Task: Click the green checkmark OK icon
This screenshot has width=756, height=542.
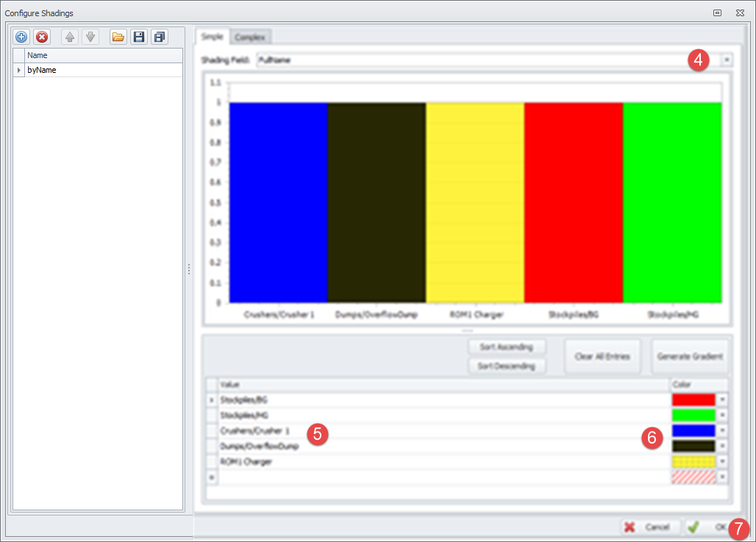Action: click(692, 527)
